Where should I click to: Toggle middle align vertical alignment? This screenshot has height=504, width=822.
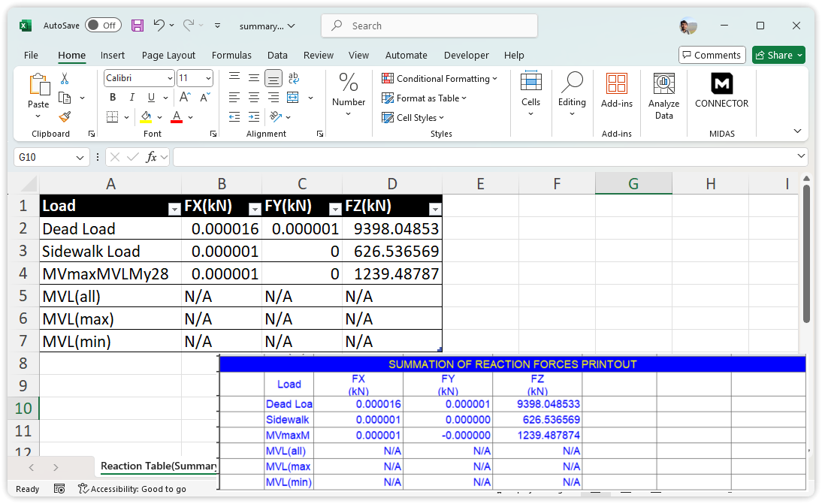(x=254, y=78)
